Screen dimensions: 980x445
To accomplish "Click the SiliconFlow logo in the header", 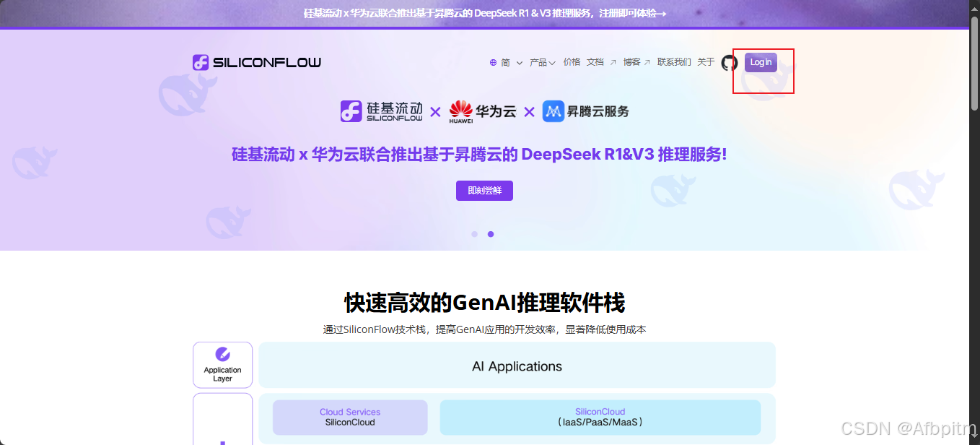I will [257, 63].
